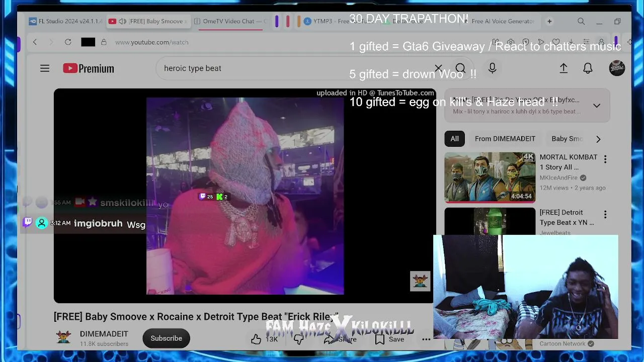Switch to the OmeTV Video Chat tab
Screen dimensions: 644x362
(230, 21)
